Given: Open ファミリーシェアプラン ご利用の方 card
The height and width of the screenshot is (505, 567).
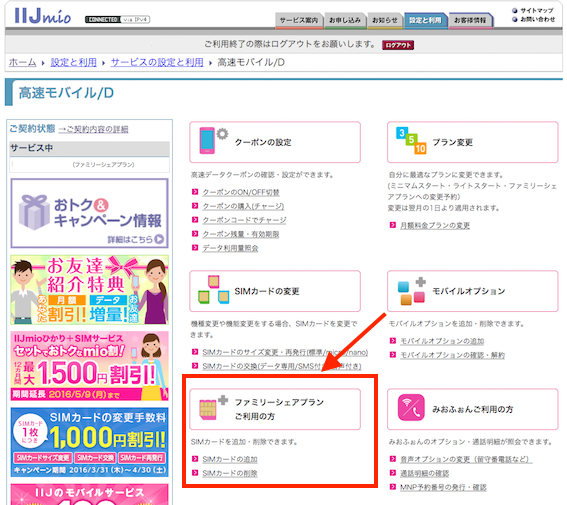Looking at the screenshot, I should (x=275, y=409).
